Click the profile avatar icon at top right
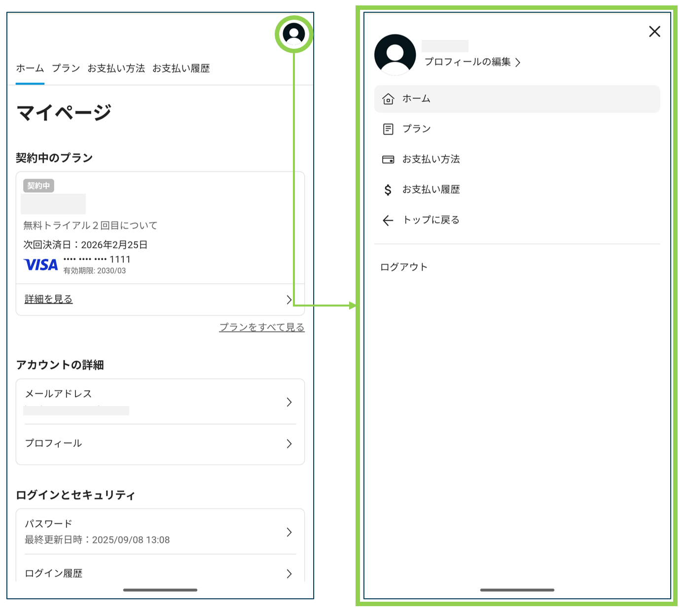The width and height of the screenshot is (684, 616). coord(294,34)
